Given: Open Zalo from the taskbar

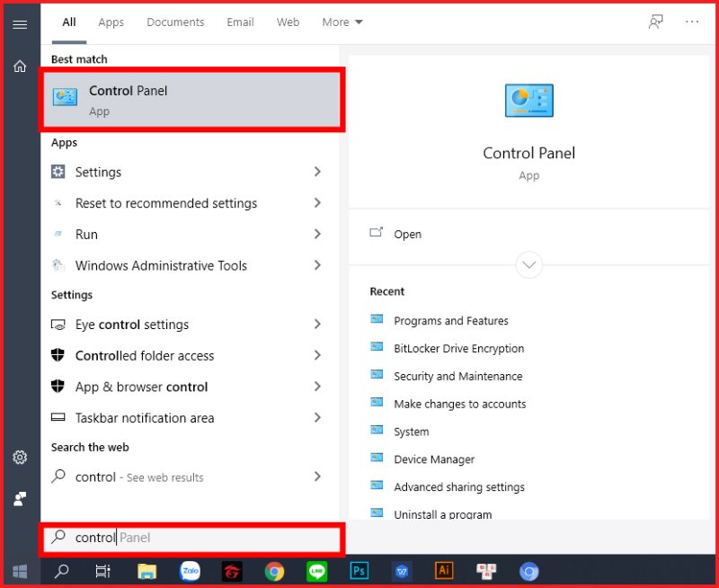Looking at the screenshot, I should [190, 571].
